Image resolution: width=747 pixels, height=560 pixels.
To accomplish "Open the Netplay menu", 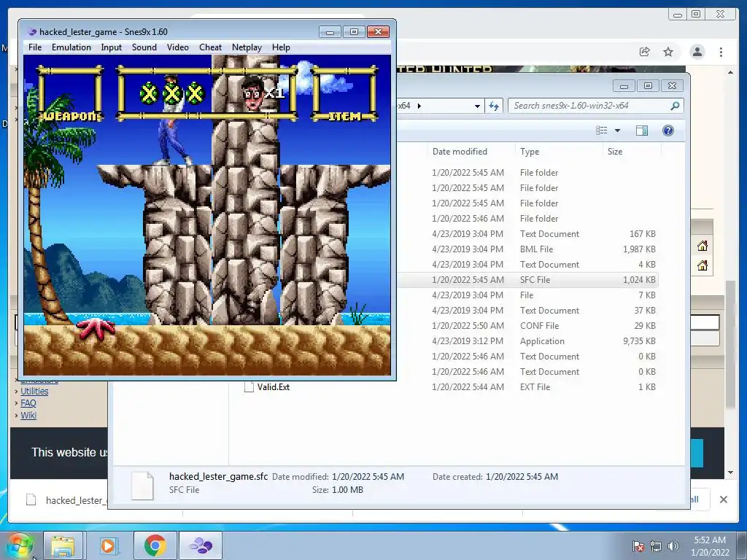I will (247, 47).
